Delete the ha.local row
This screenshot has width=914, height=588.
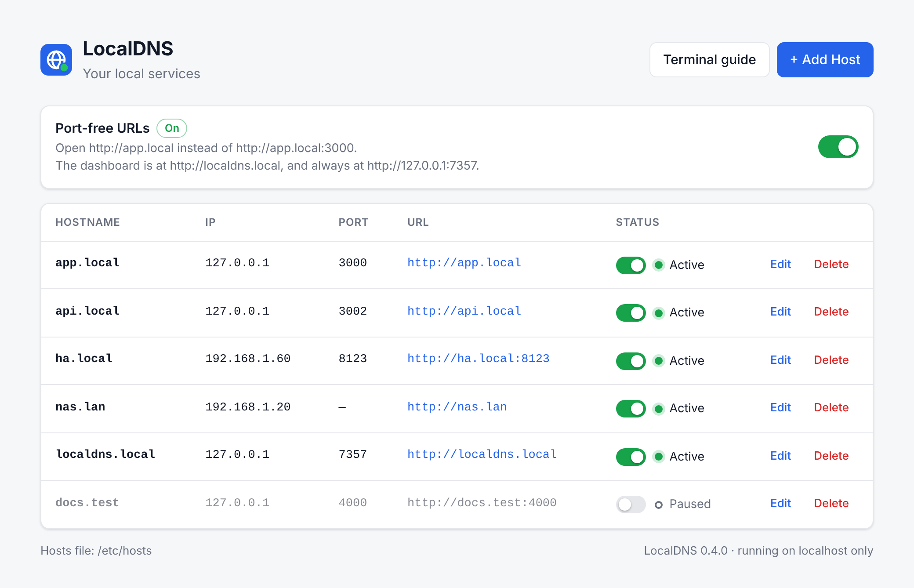coord(831,360)
